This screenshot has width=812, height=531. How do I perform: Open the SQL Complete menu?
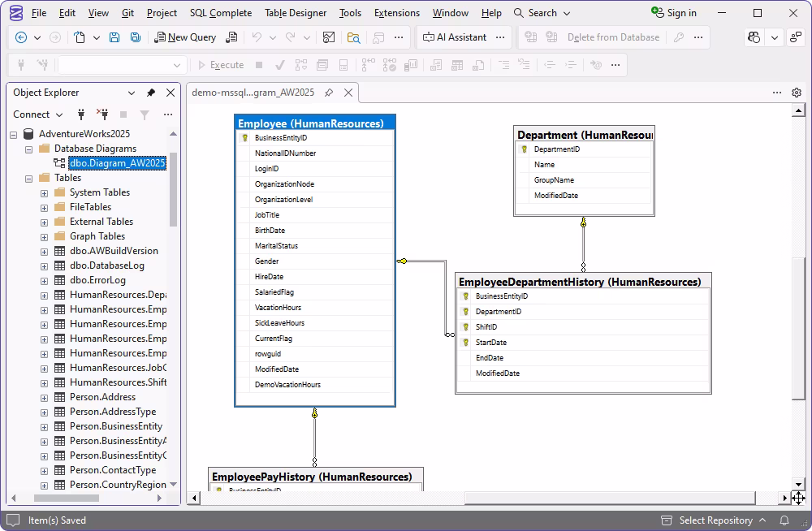[221, 13]
